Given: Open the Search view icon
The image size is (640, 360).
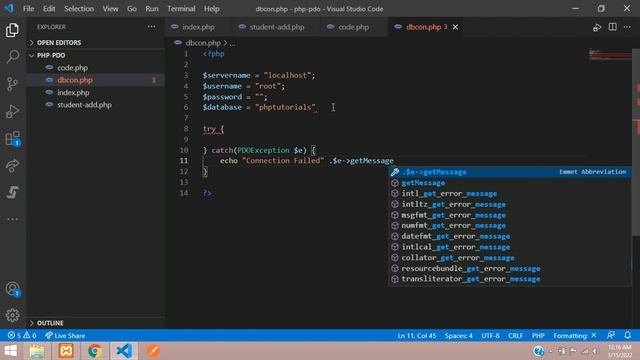Looking at the screenshot, I should (12, 57).
